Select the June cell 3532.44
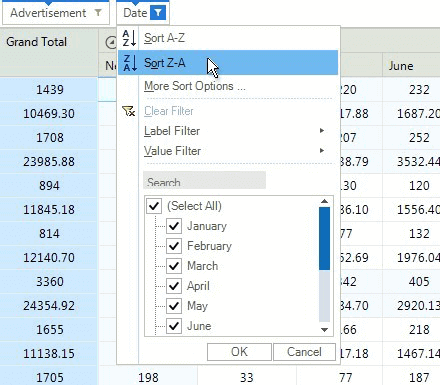Image resolution: width=440 pixels, height=385 pixels. 411,161
